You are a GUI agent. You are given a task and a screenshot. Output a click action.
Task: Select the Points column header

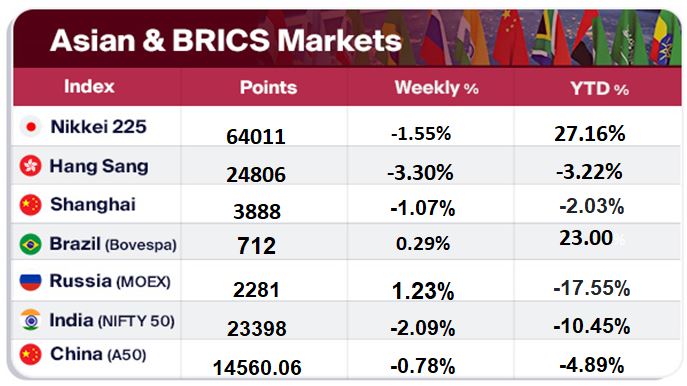pyautogui.click(x=268, y=88)
